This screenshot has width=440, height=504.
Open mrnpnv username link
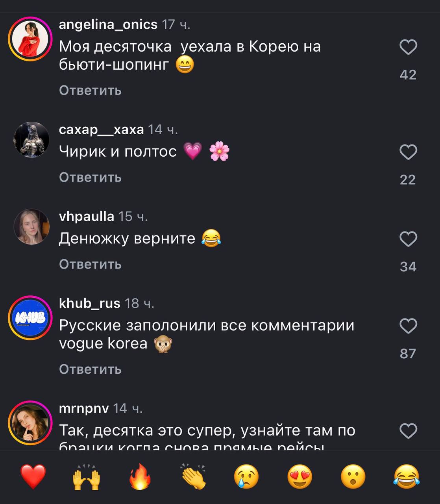(84, 408)
